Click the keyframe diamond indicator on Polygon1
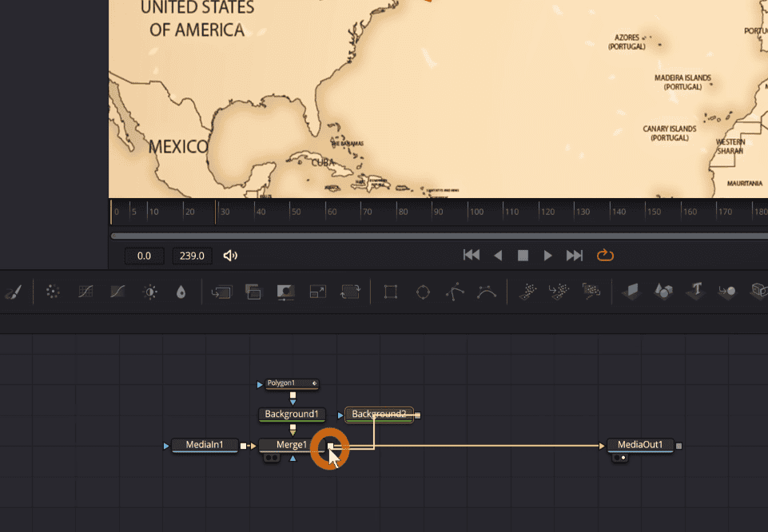The height and width of the screenshot is (532, 768). click(314, 383)
